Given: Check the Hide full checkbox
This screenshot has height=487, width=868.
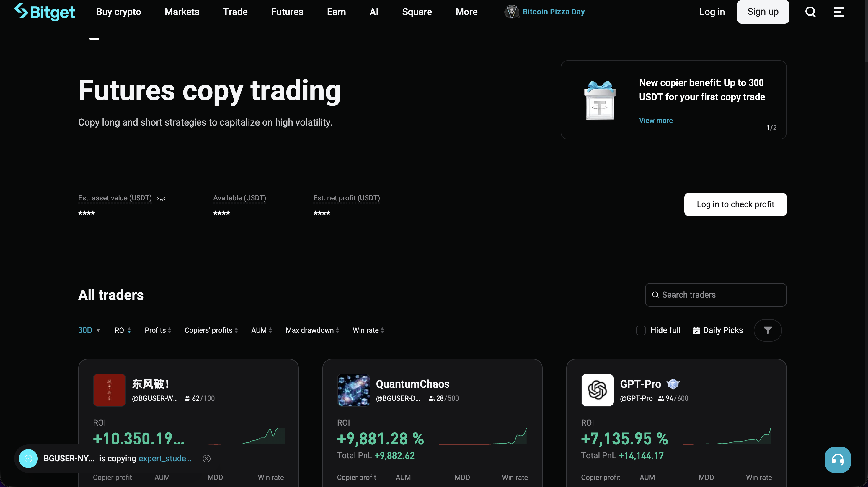Looking at the screenshot, I should pyautogui.click(x=641, y=330).
